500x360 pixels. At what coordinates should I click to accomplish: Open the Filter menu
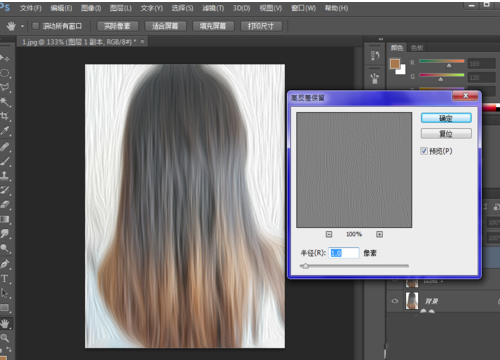213,8
